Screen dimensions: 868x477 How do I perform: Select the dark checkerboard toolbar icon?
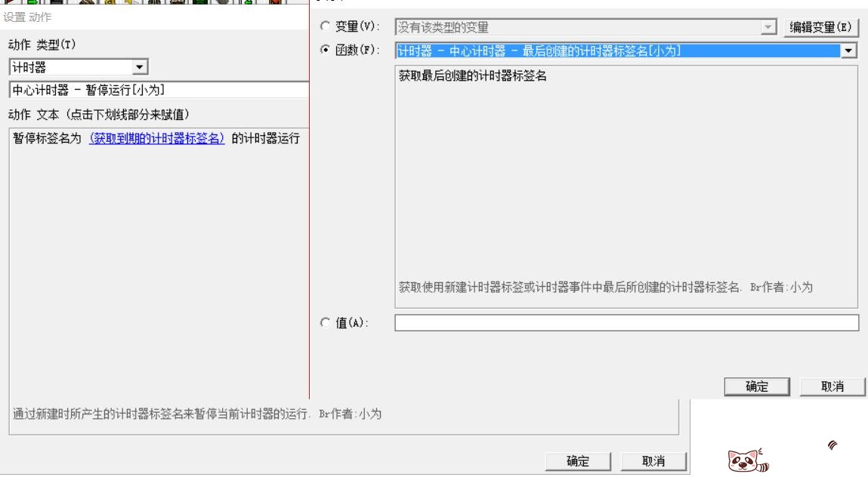click(56, 3)
